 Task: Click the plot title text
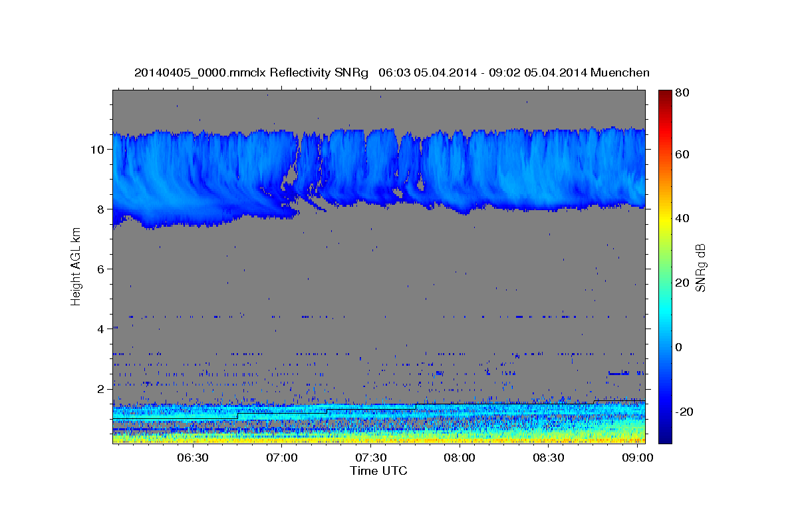click(x=392, y=72)
